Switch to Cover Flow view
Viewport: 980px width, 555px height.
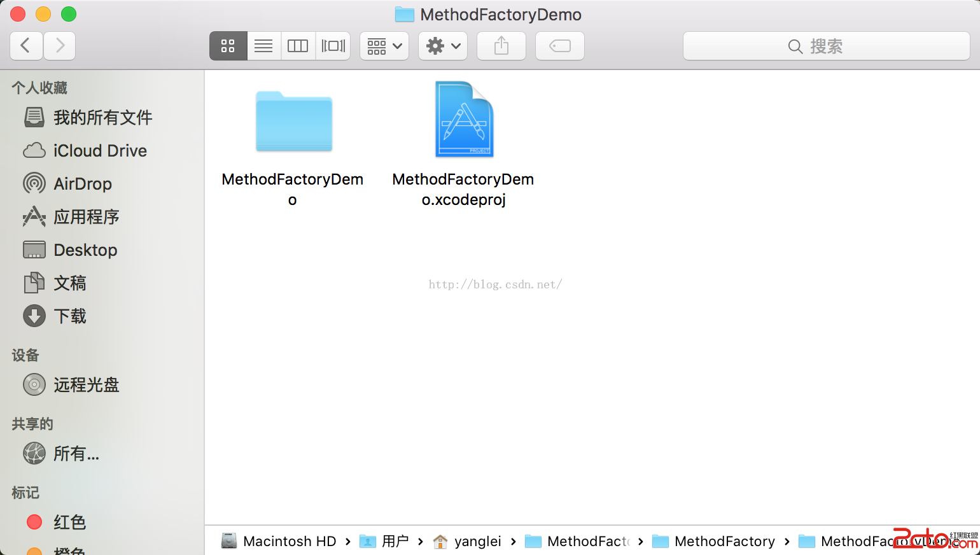(333, 46)
